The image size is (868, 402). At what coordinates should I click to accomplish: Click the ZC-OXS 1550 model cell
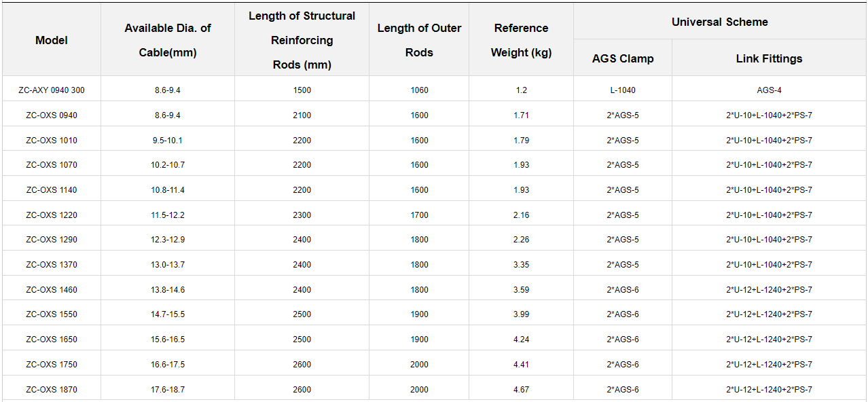(52, 314)
